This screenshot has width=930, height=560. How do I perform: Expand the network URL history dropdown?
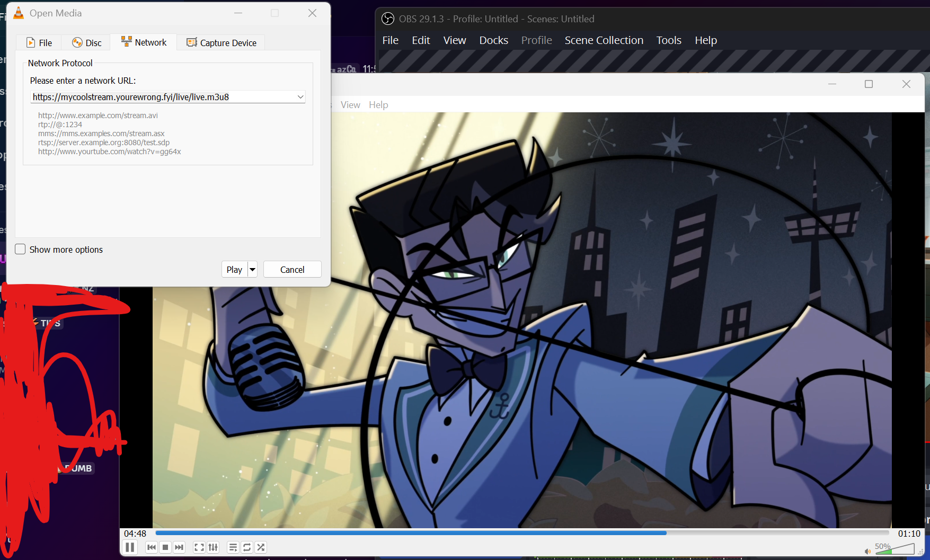tap(300, 97)
